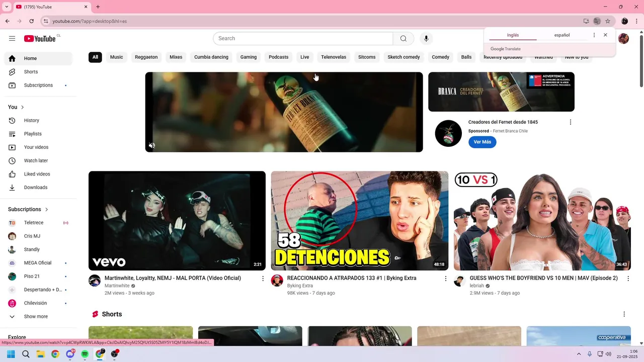Viewport: 644px width, 362px height.
Task: Expand the Subscriptions section header
Action: (28, 209)
